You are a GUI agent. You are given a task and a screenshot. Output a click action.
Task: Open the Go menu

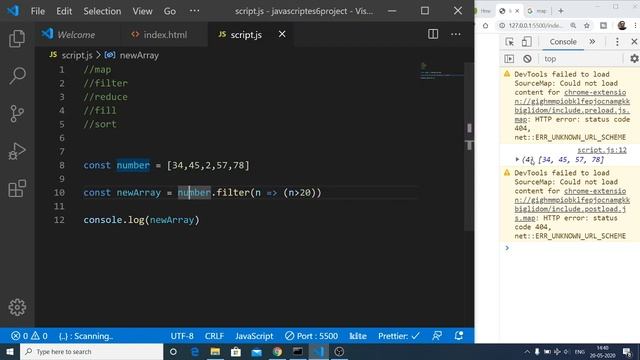(170, 11)
